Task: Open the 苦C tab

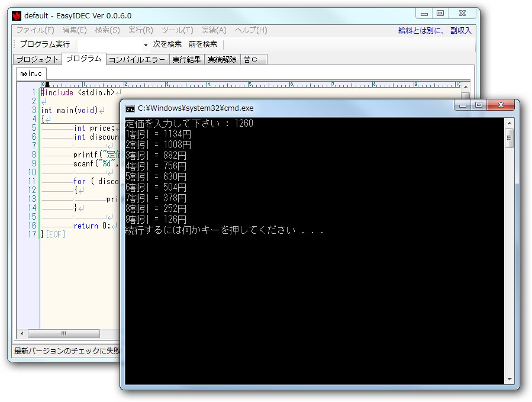Action: click(x=252, y=59)
